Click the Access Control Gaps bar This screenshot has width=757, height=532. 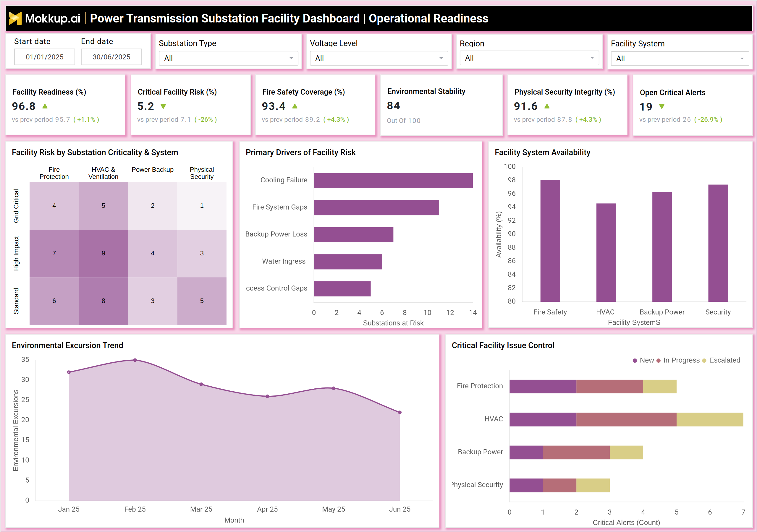click(342, 289)
